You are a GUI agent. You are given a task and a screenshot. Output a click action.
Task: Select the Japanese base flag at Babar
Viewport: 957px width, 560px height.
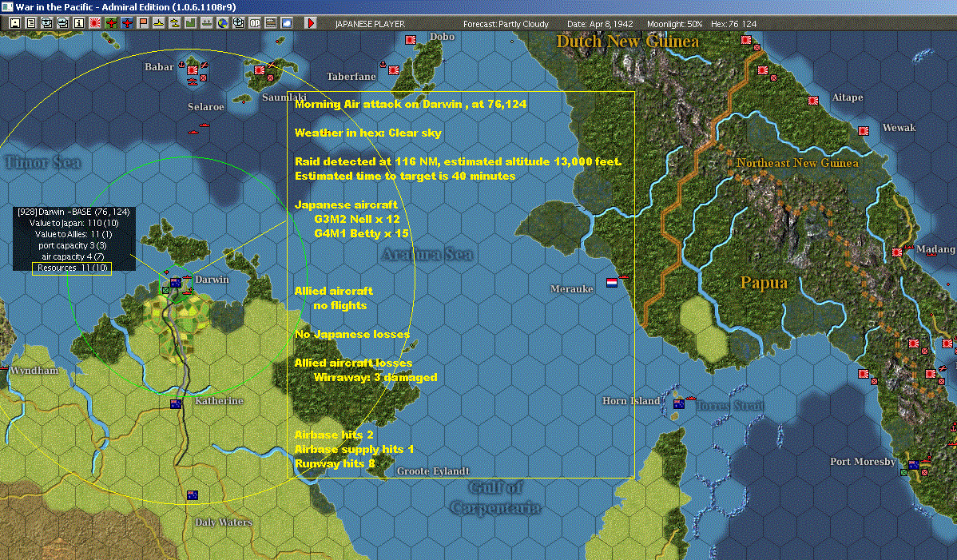pyautogui.click(x=193, y=70)
